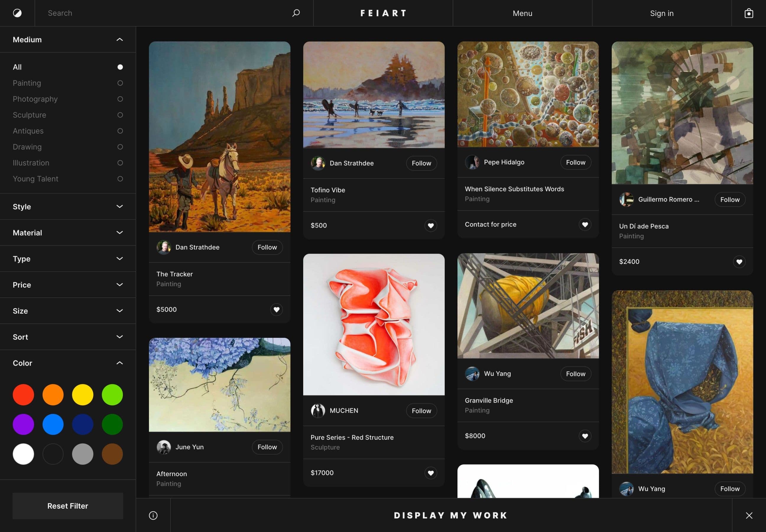Select the purple color swatch
This screenshot has width=766, height=532.
click(x=23, y=424)
